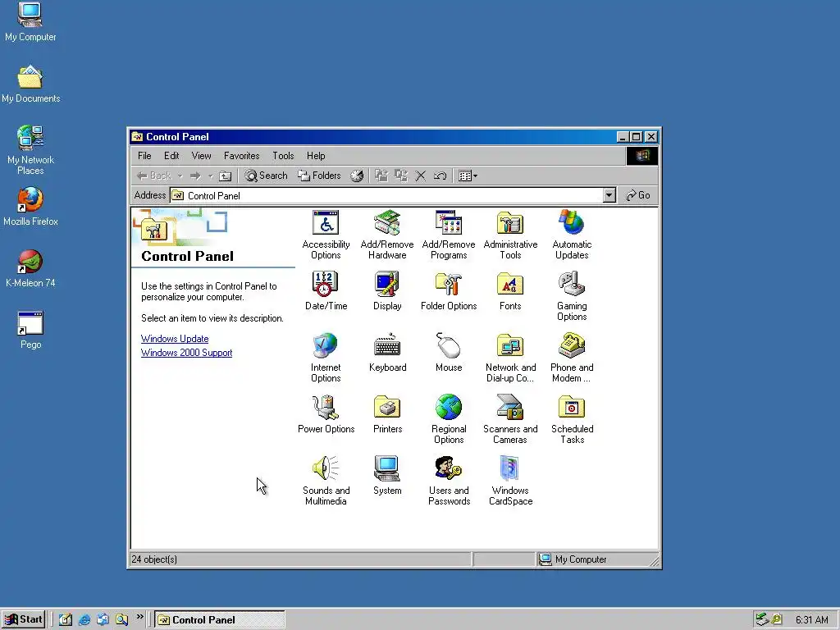Click Control Panel title bar system icon
The image size is (840, 630).
point(137,137)
